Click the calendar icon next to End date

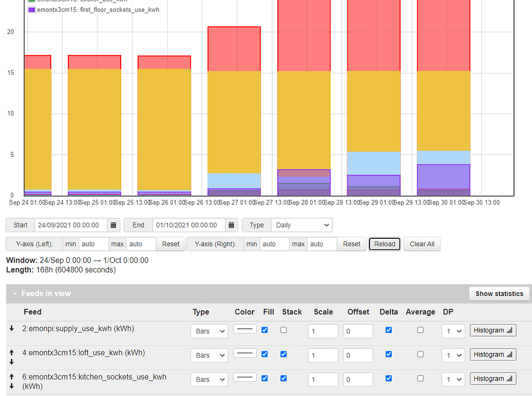[231, 224]
